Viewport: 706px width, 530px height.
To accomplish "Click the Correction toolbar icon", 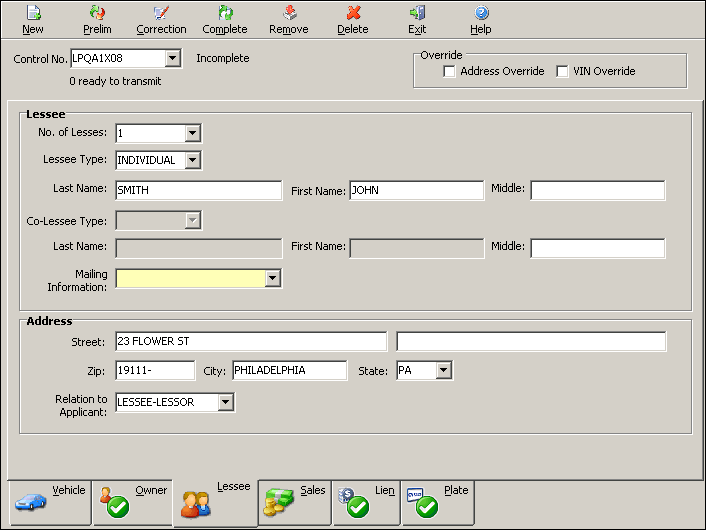I will point(161,12).
